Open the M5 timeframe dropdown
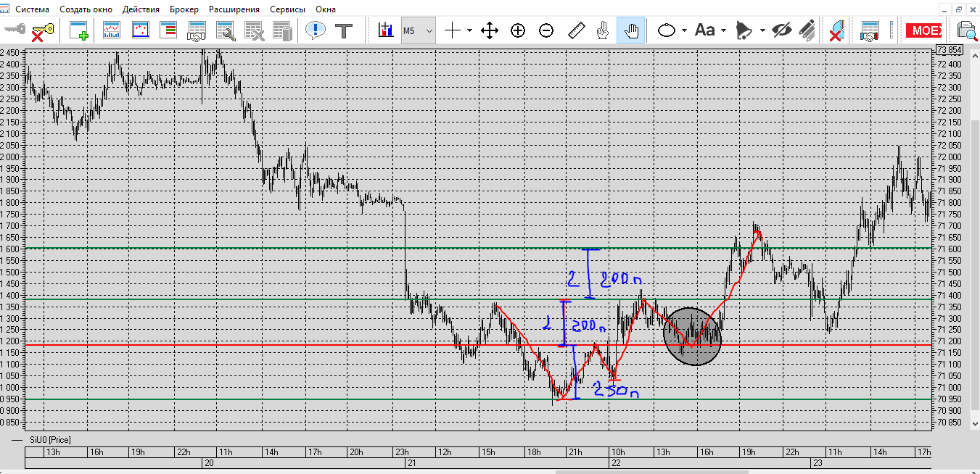 click(x=419, y=30)
